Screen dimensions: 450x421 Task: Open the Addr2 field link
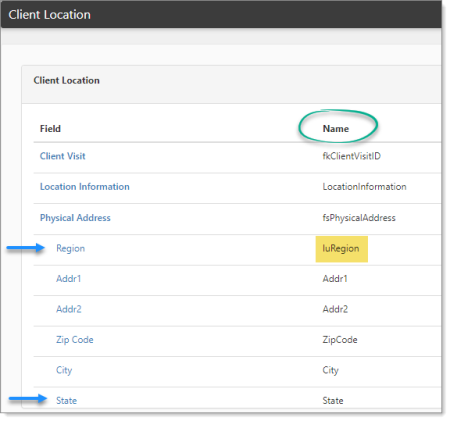coord(69,309)
